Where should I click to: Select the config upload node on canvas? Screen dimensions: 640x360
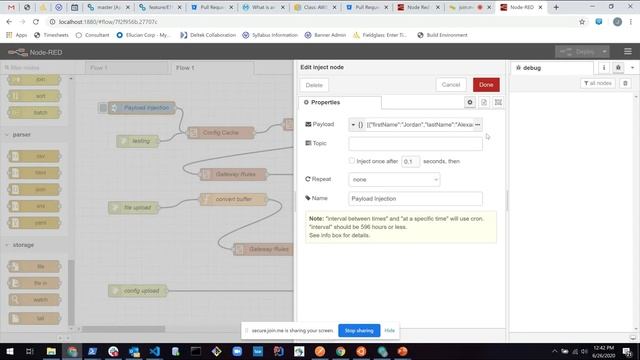[x=138, y=291]
